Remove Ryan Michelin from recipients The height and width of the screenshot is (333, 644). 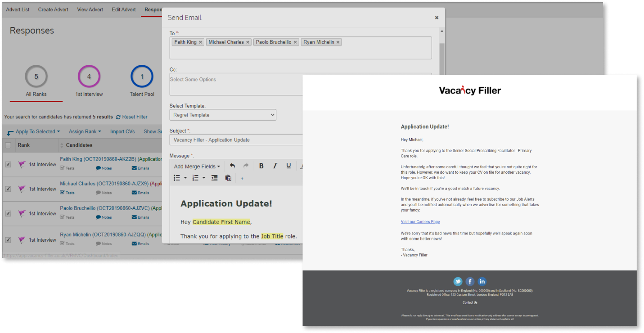click(x=338, y=42)
